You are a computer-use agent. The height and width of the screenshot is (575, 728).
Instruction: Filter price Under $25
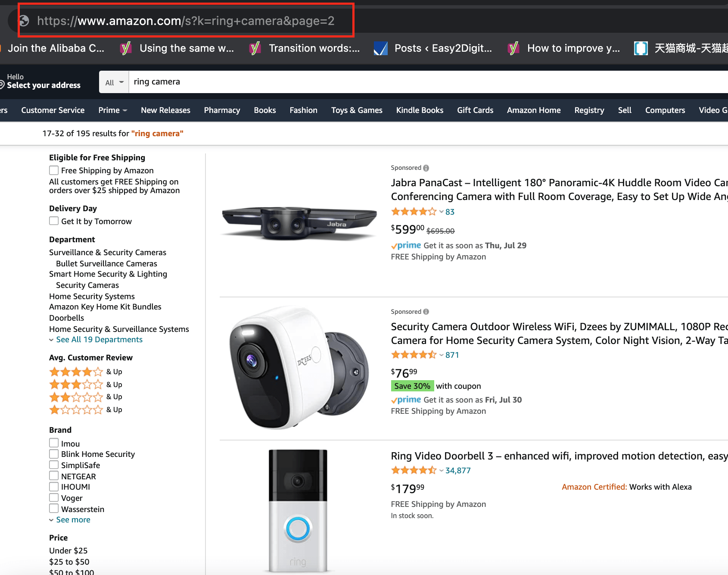coord(68,550)
